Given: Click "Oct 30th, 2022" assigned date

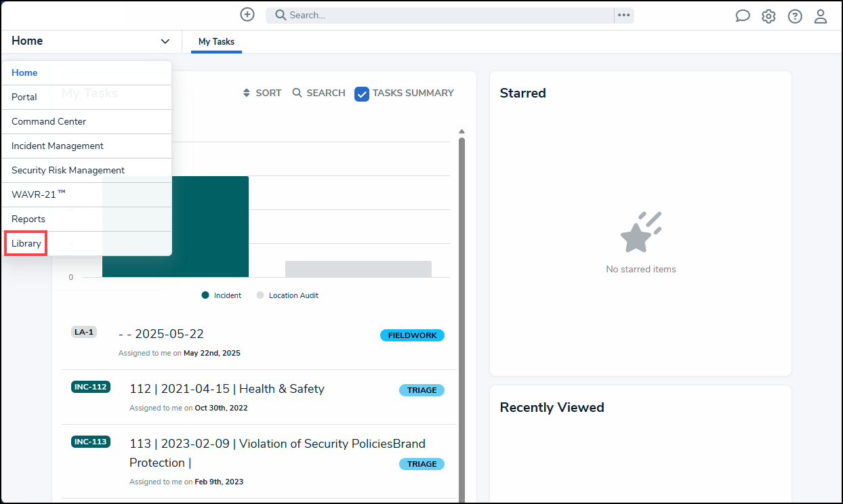Looking at the screenshot, I should (221, 408).
